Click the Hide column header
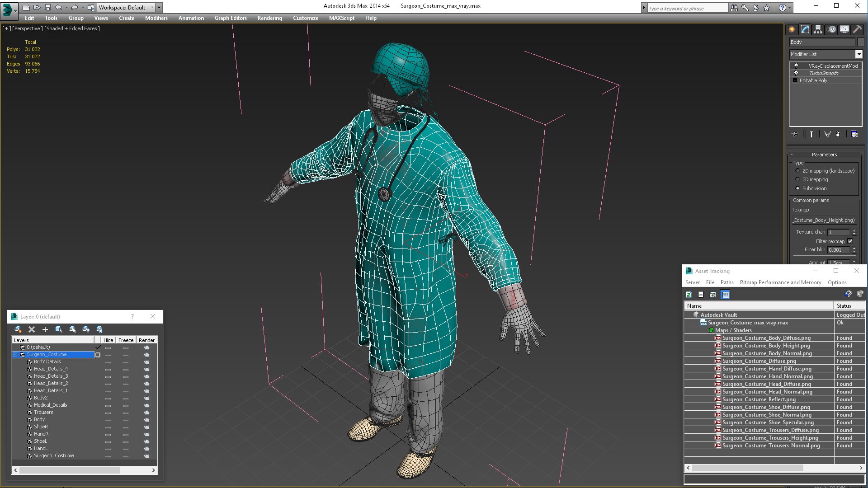The image size is (868, 488). point(108,340)
